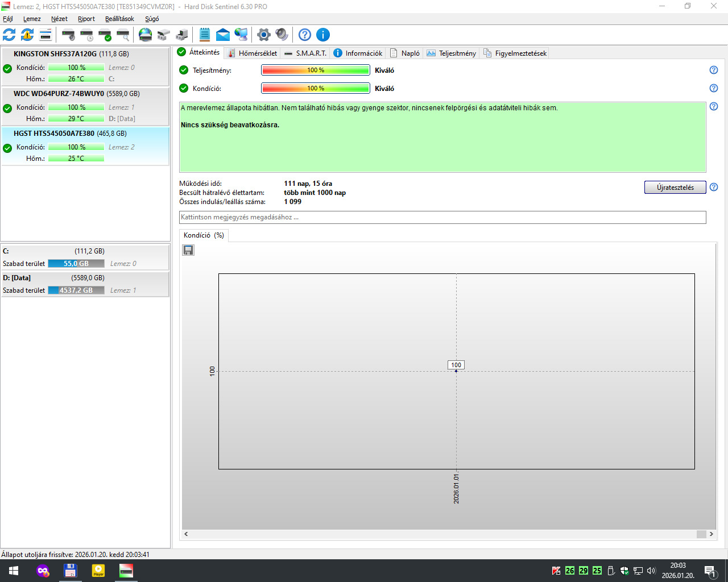Click the Újratesztelés button
Screen dimensions: 728x582
[x=675, y=187]
